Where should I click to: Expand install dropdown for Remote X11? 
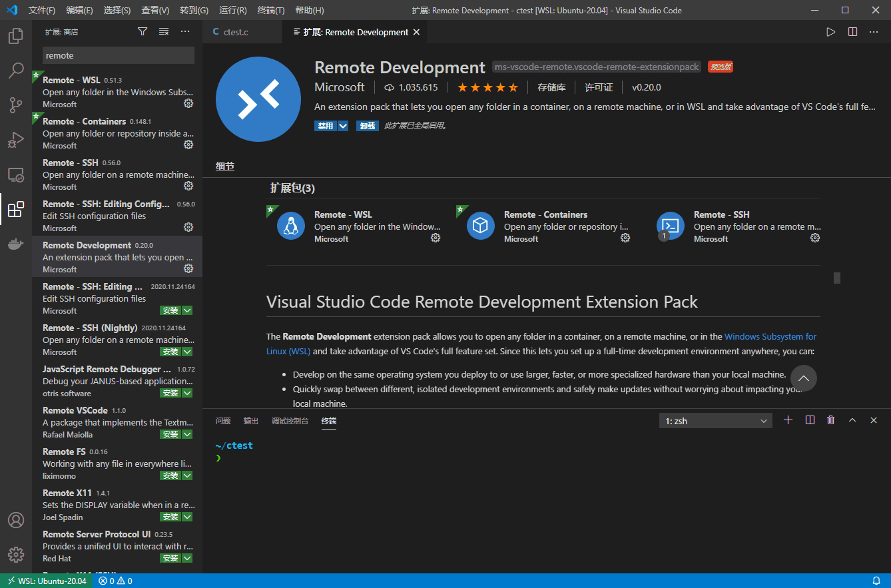187,517
